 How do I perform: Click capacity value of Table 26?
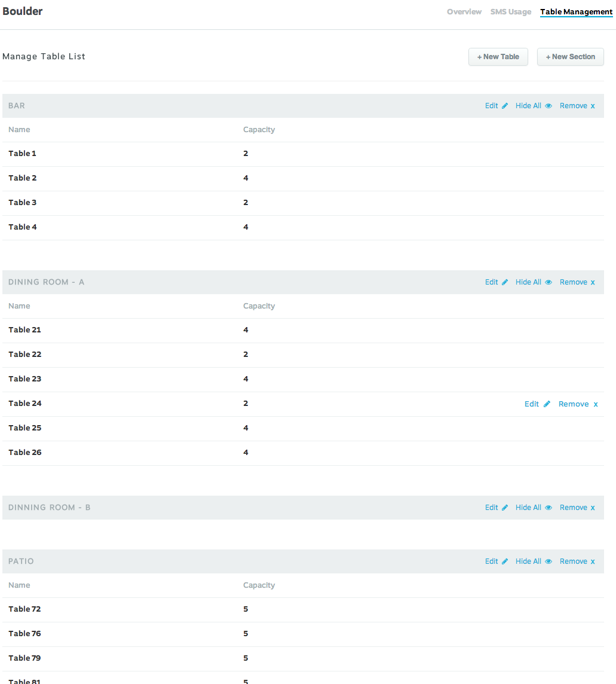[x=246, y=452]
